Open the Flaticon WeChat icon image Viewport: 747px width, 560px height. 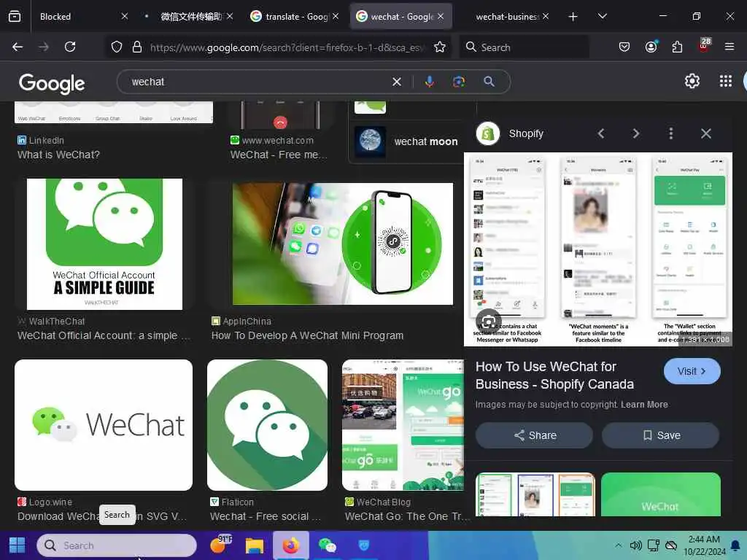pyautogui.click(x=267, y=425)
